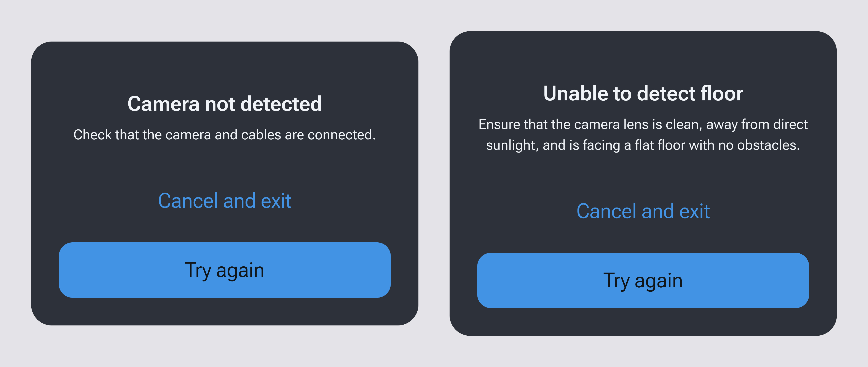The width and height of the screenshot is (868, 367).
Task: Exit setup from the camera error dialog
Action: (x=224, y=201)
